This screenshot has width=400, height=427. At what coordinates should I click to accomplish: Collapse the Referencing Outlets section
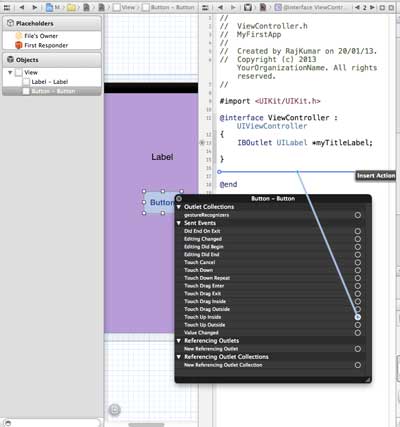pyautogui.click(x=179, y=341)
